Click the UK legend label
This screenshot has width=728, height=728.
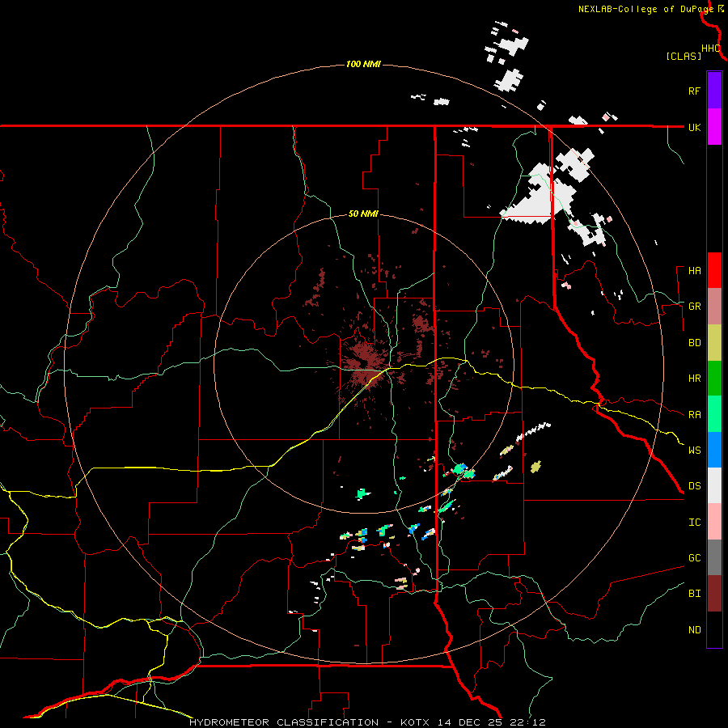[694, 127]
